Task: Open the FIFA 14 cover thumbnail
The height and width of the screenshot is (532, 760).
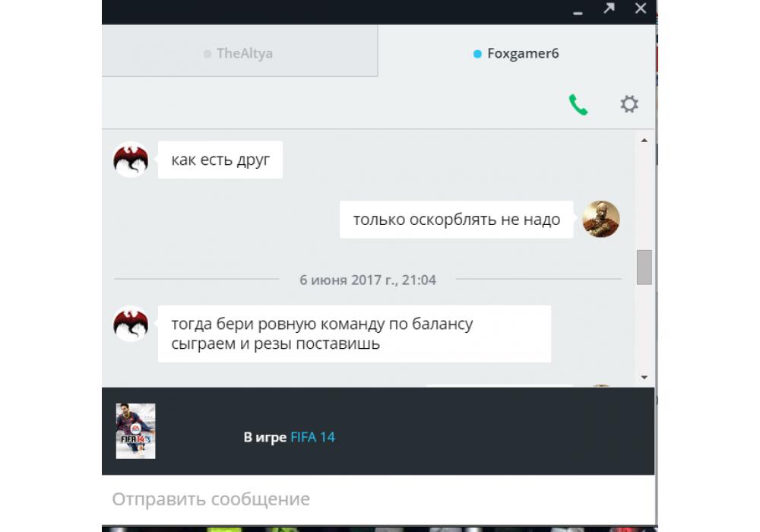Action: [x=135, y=431]
